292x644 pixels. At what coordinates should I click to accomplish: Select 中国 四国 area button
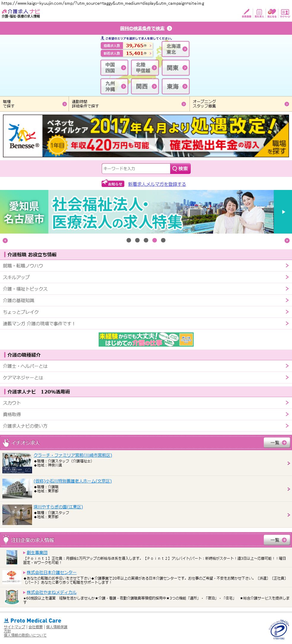click(x=114, y=68)
